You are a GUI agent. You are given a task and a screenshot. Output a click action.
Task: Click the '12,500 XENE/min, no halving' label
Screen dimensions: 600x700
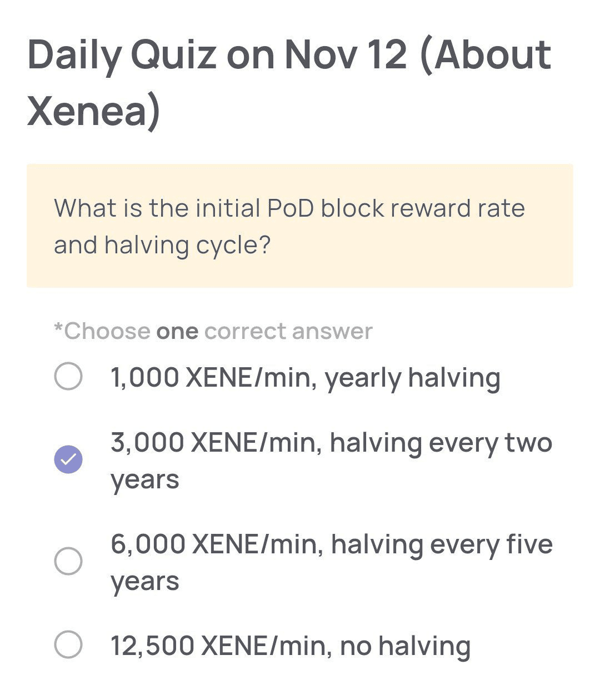[x=291, y=646]
